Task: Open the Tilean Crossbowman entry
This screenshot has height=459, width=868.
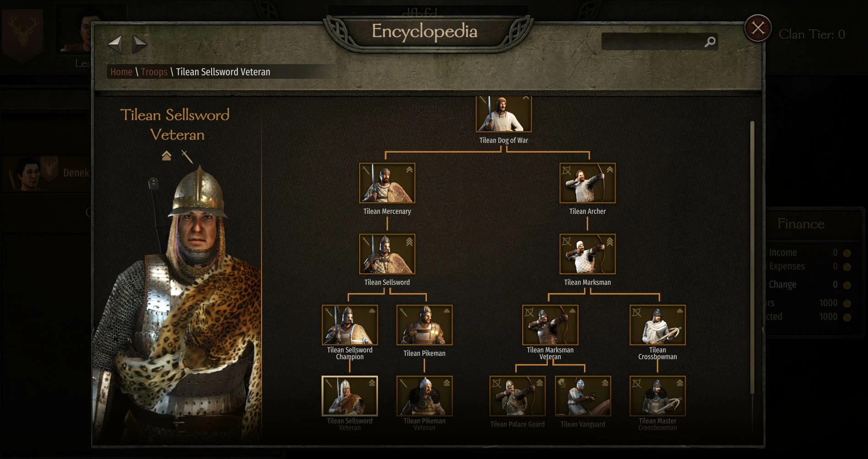Action: (657, 325)
